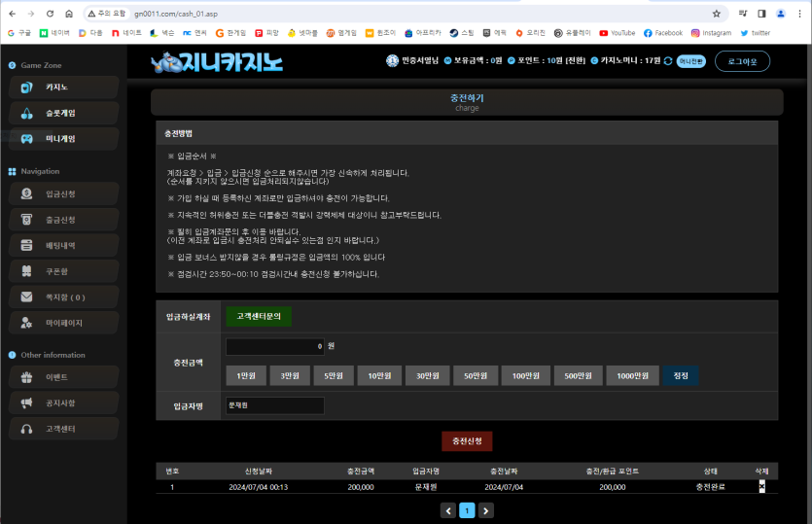
Task: Click the refresh icon next to 카지노머니
Action: (x=668, y=61)
